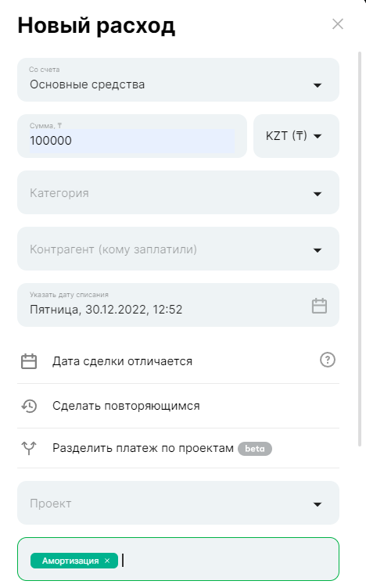Open the Проект dropdown
Screen dimensions: 366x588
178,503
